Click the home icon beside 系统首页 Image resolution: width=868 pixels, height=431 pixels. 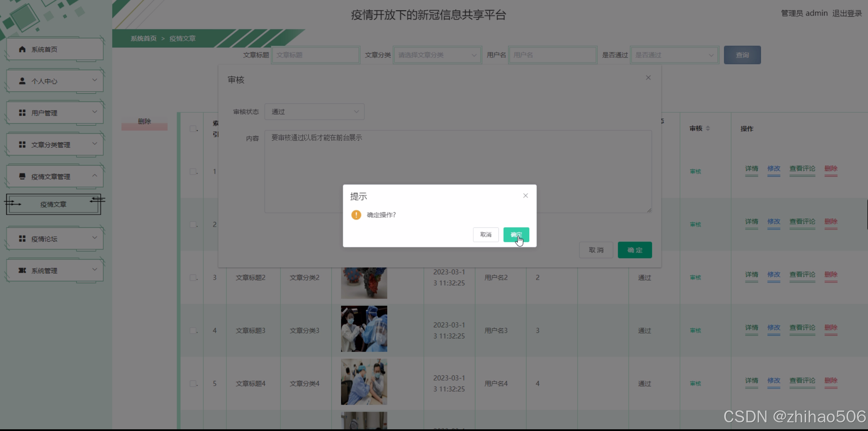click(x=22, y=49)
